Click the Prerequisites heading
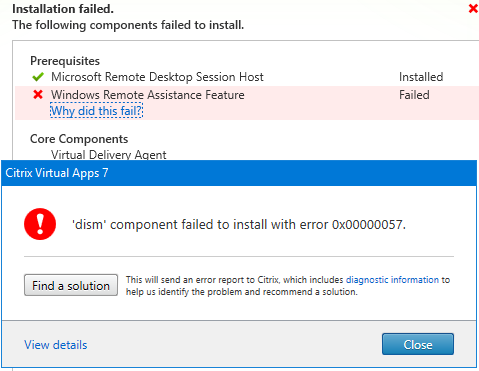The height and width of the screenshot is (371, 479). pos(65,61)
